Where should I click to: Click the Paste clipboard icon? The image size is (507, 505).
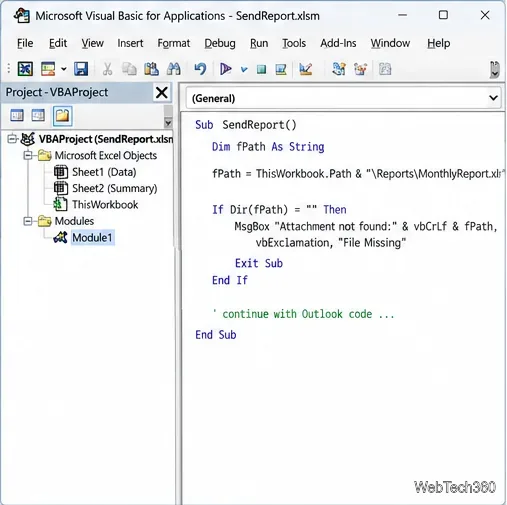point(151,69)
